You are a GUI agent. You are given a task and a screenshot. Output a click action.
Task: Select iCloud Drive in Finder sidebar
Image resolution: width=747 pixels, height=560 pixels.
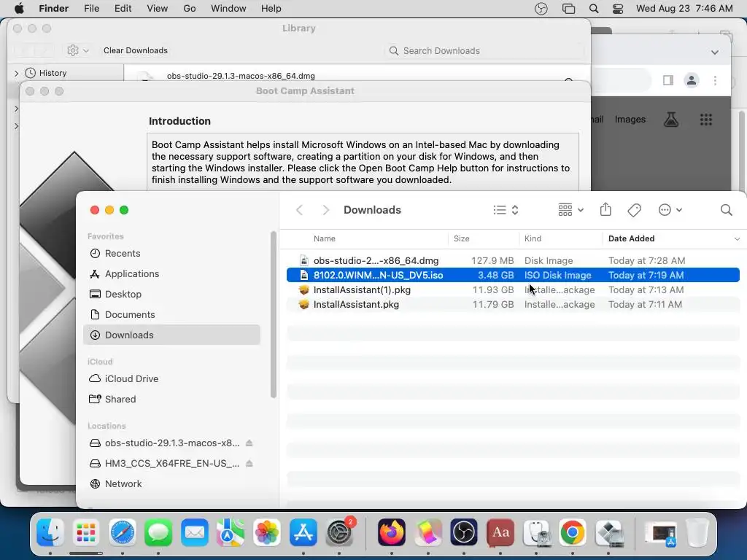[x=171, y=378]
